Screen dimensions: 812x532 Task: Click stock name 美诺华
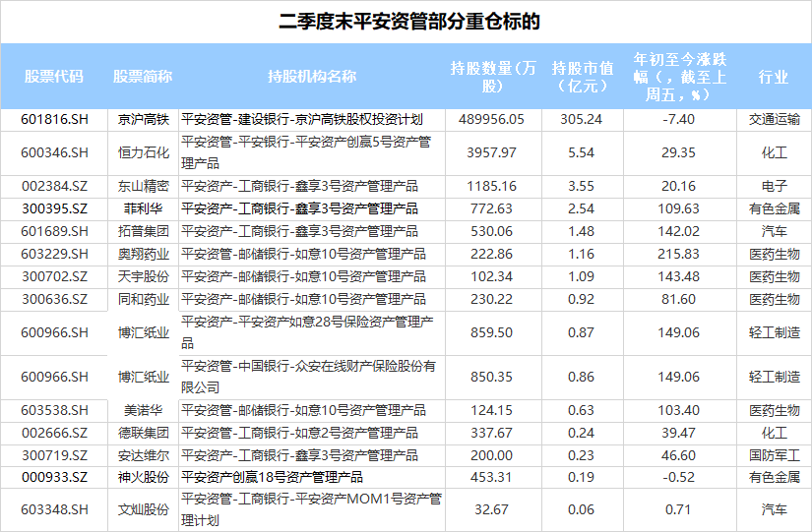(144, 411)
